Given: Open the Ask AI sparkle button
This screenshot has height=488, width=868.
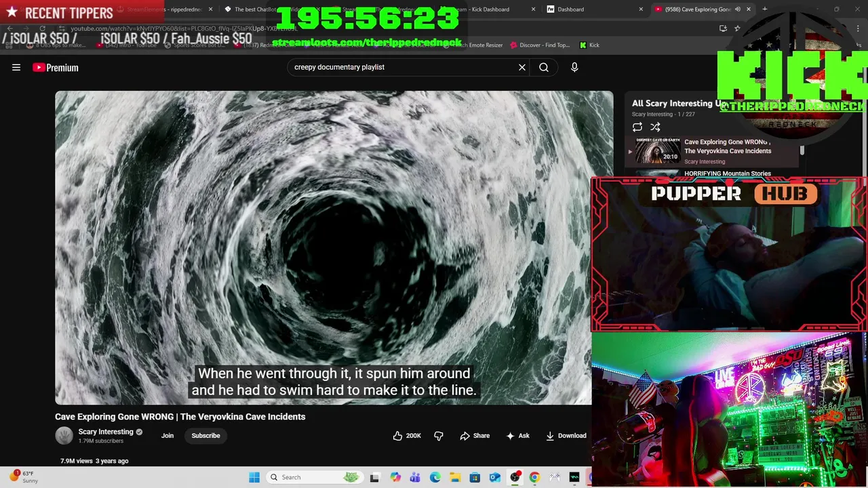Looking at the screenshot, I should pyautogui.click(x=517, y=436).
